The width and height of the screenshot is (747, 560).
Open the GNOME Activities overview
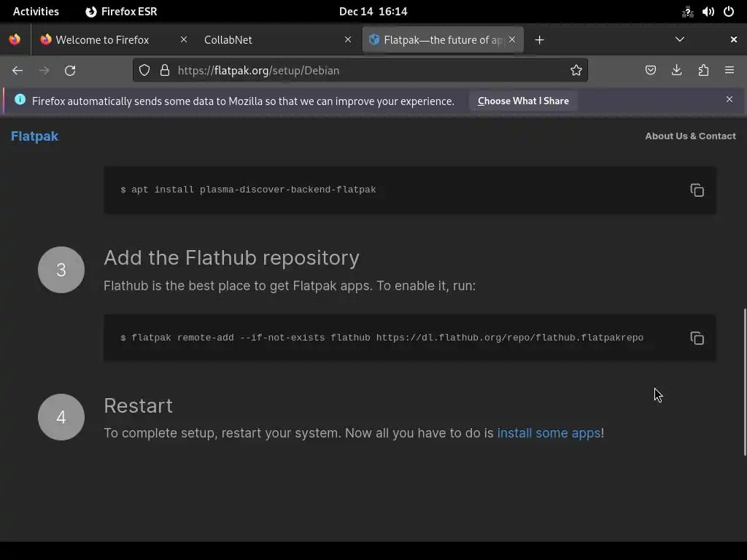36,11
